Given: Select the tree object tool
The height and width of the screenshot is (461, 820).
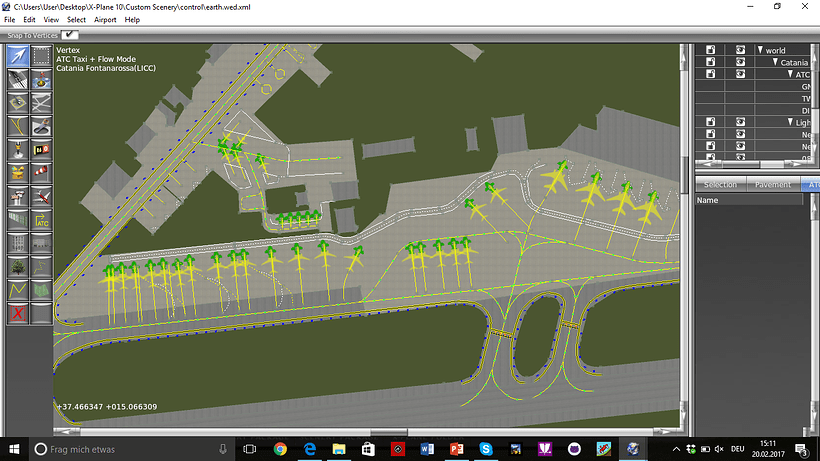Looking at the screenshot, I should click(18, 267).
